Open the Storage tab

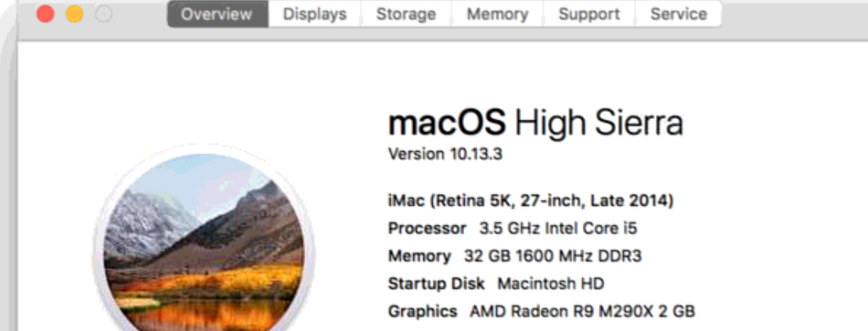405,14
